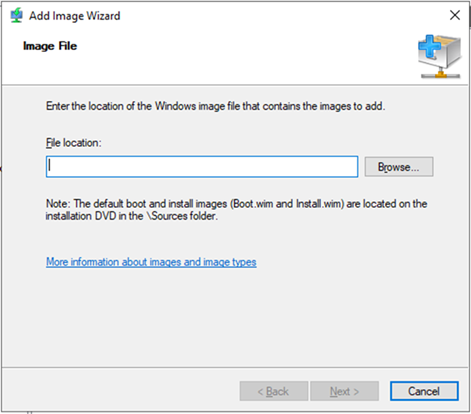Click the note mentioning Boot.wim and Install.wim
This screenshot has width=471, height=414.
(x=236, y=210)
